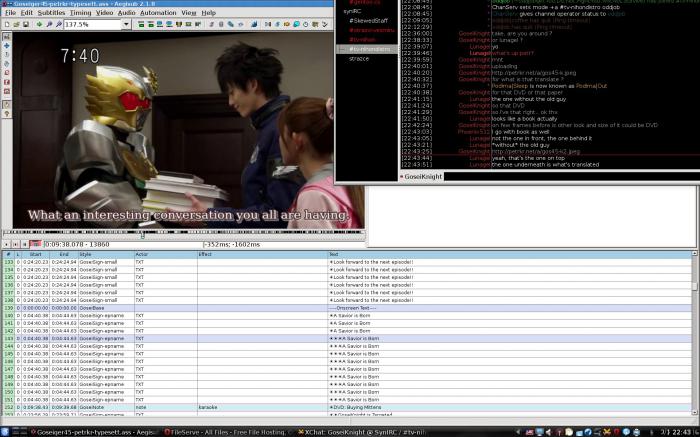Select strazce entry in XChat channel tree
700x437 pixels.
[x=358, y=58]
